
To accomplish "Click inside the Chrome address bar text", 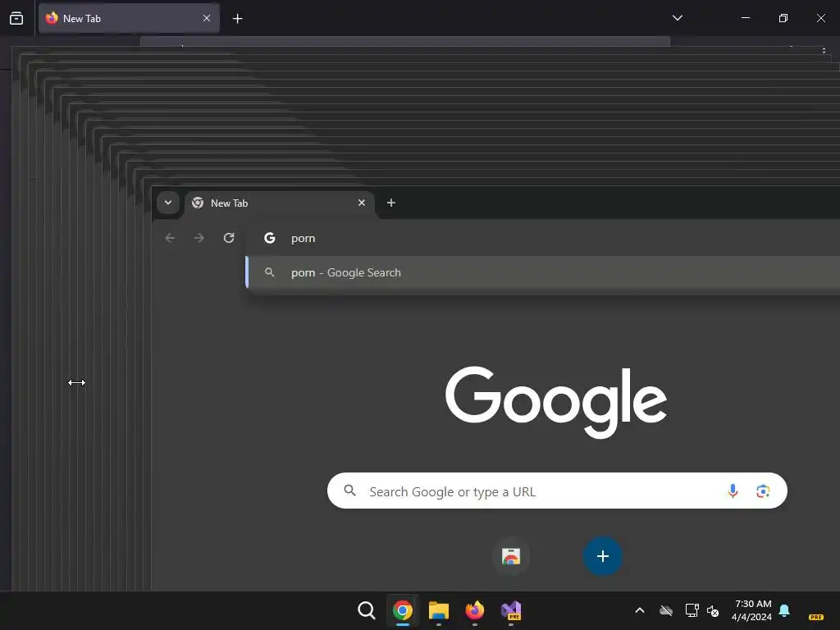I will (304, 239).
